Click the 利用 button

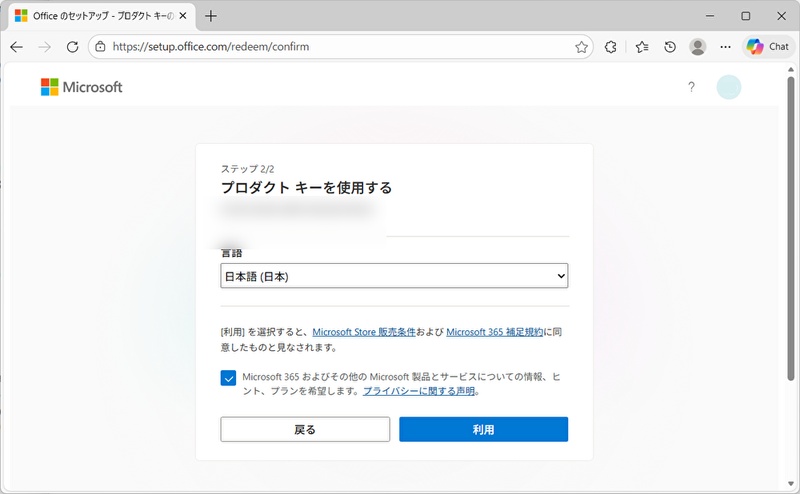[x=484, y=430]
